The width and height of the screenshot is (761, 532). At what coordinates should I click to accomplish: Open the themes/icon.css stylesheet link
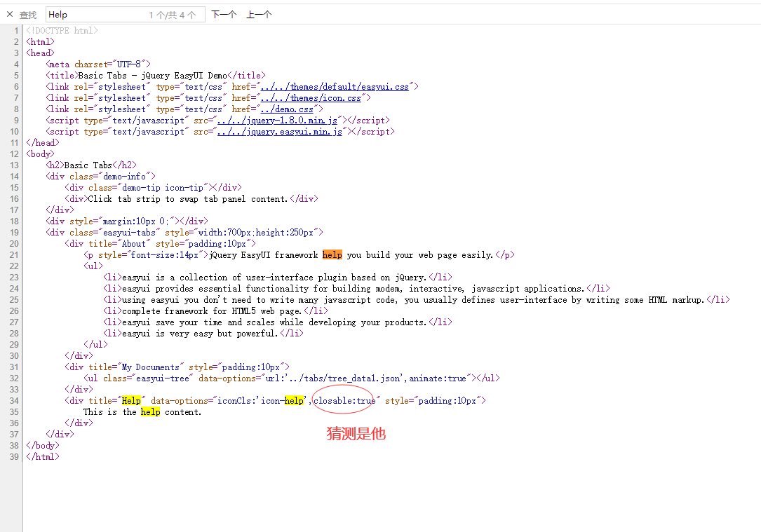coord(311,98)
